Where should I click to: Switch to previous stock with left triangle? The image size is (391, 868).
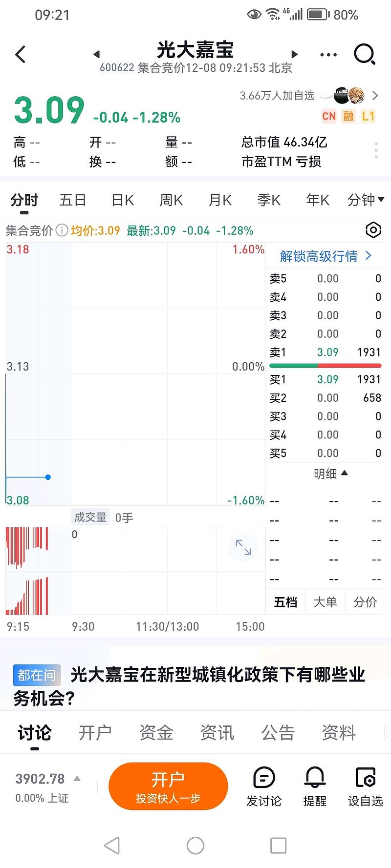point(96,54)
